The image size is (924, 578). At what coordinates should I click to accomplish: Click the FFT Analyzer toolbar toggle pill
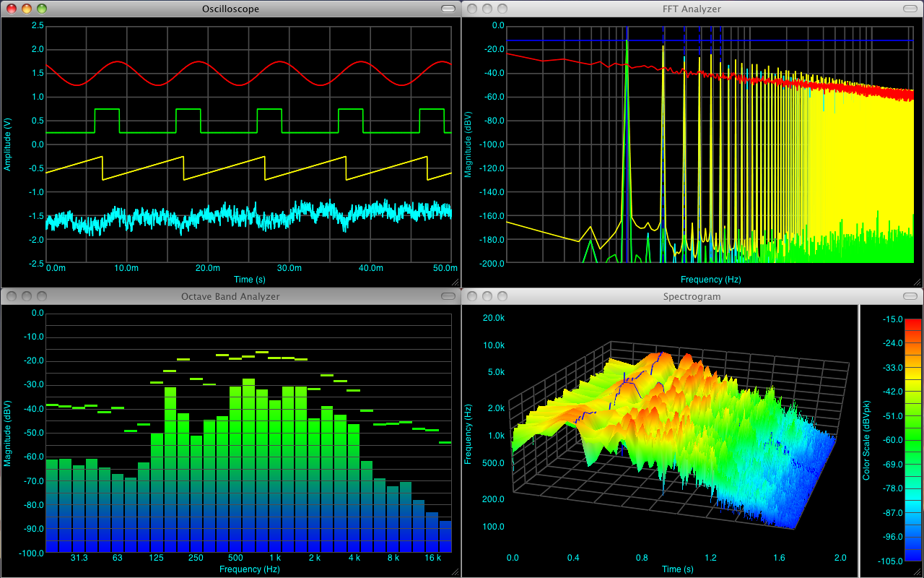click(x=910, y=9)
